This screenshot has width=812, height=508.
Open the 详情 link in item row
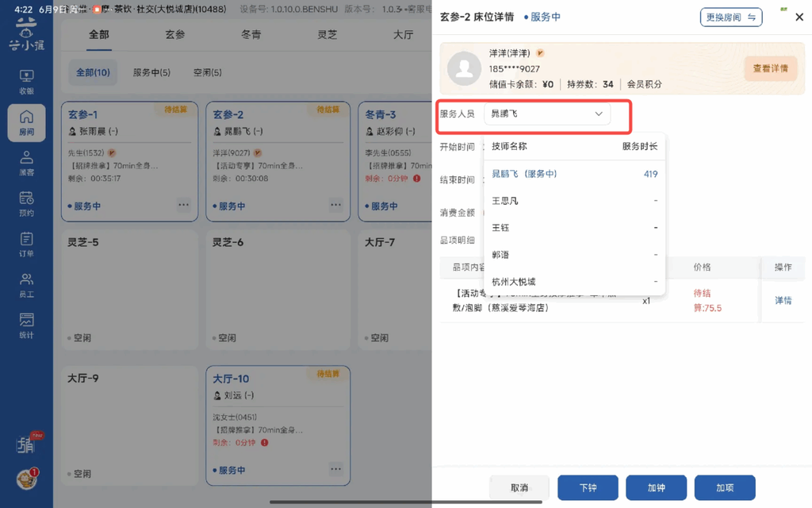pos(783,300)
